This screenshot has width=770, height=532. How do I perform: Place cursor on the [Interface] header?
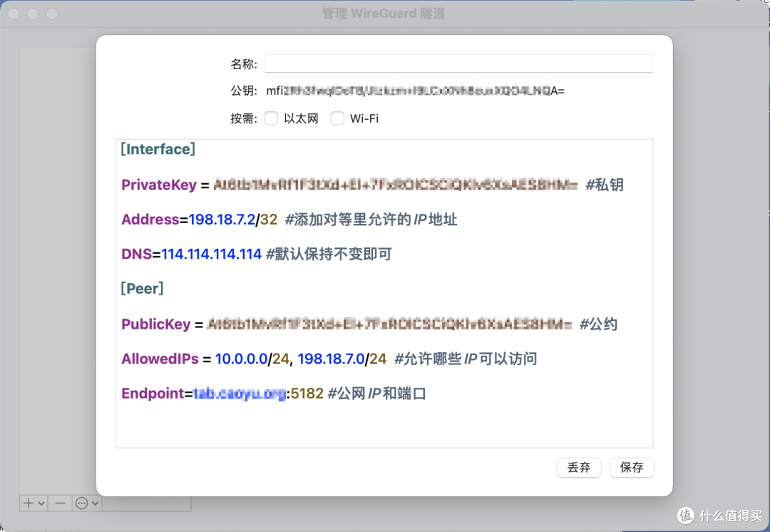158,149
